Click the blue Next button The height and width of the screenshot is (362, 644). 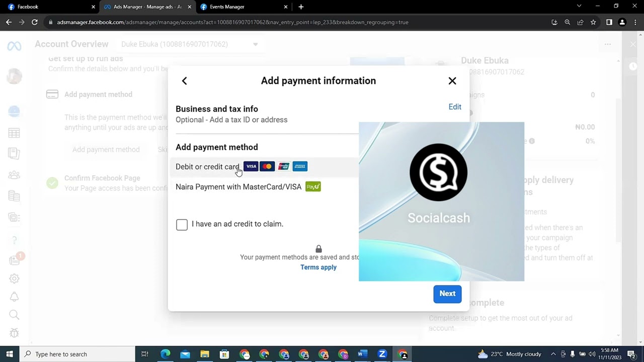[447, 294]
